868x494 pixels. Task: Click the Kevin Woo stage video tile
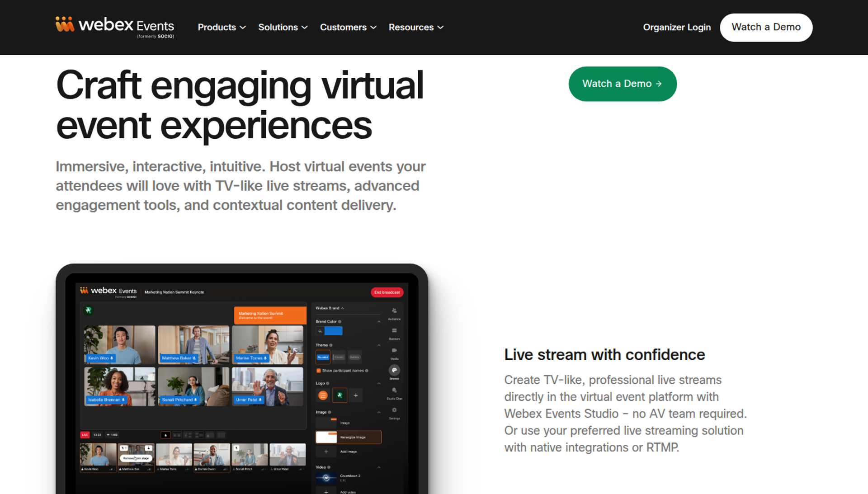pos(119,345)
